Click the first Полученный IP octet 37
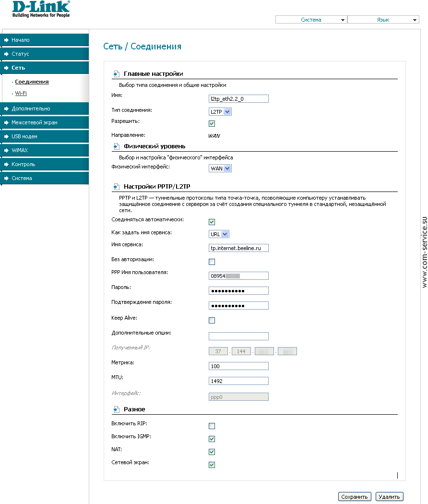This screenshot has height=504, width=428. pyautogui.click(x=218, y=351)
